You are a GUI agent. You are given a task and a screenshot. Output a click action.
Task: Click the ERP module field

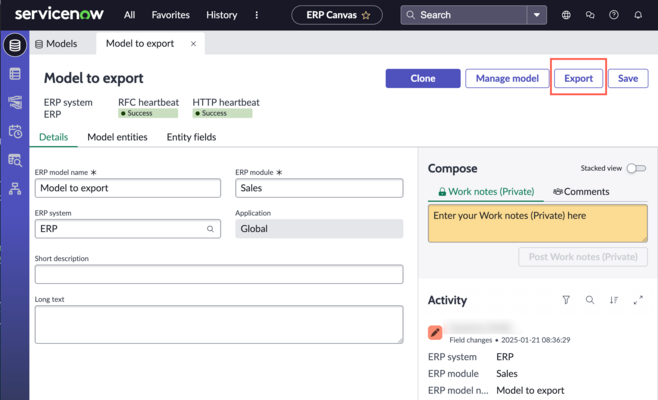click(x=319, y=188)
